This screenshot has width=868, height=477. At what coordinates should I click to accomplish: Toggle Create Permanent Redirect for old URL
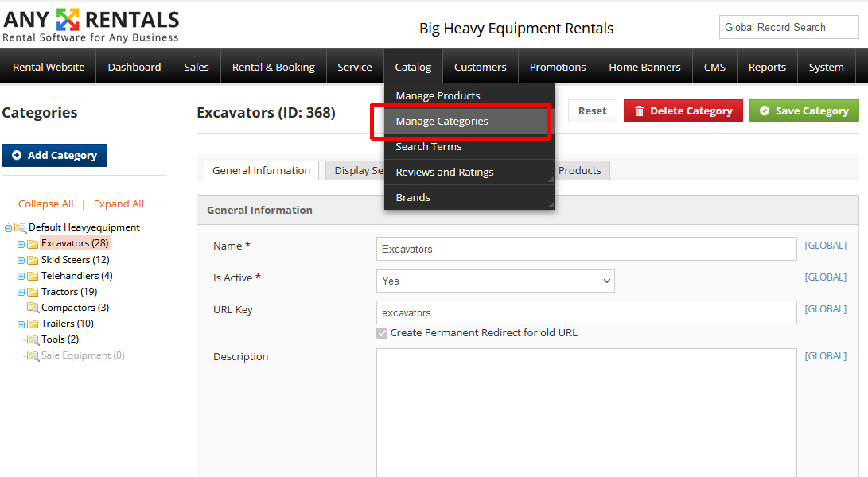382,333
